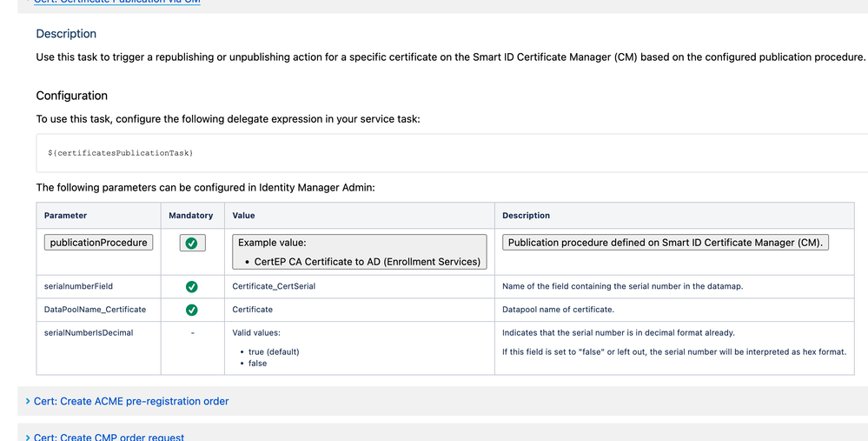Click the Parameter column header
The width and height of the screenshot is (868, 441).
(65, 216)
